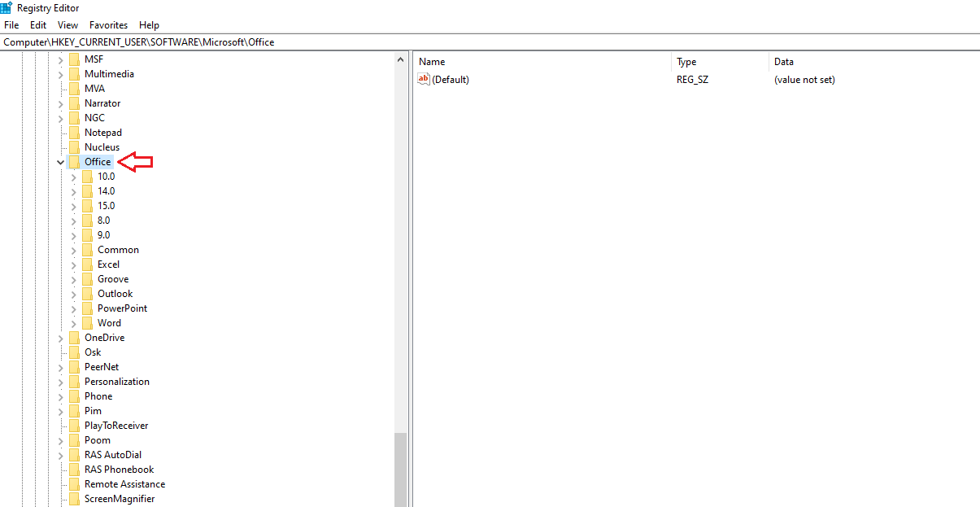Click the RAS AutoDial folder icon
The width and height of the screenshot is (980, 507).
click(x=75, y=455)
